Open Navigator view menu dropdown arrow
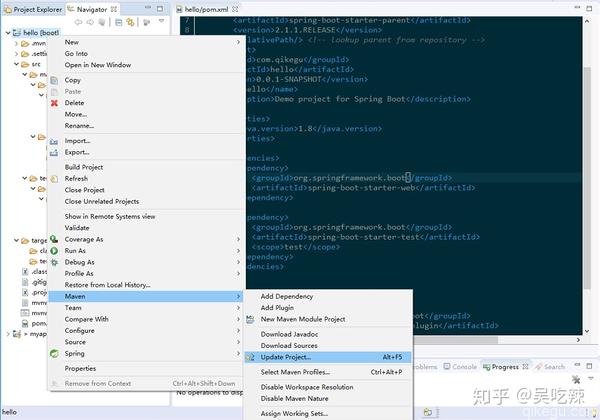The height and width of the screenshot is (420, 600). click(162, 21)
